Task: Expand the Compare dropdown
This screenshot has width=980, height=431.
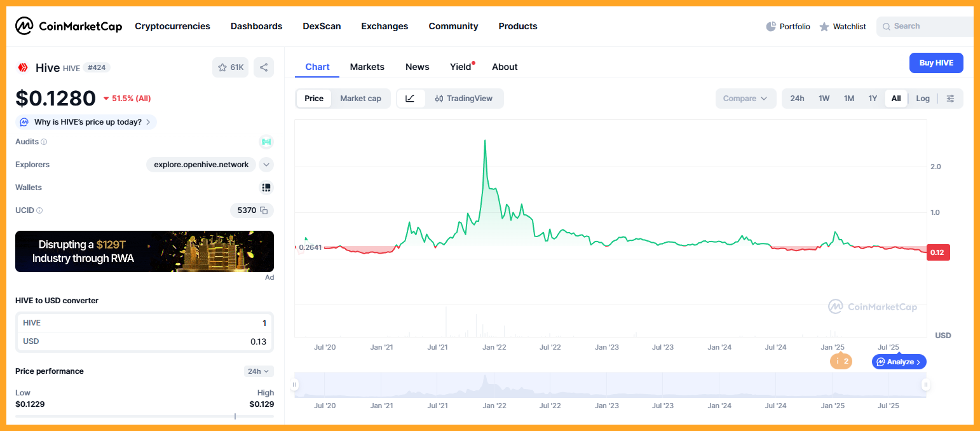Action: tap(745, 99)
